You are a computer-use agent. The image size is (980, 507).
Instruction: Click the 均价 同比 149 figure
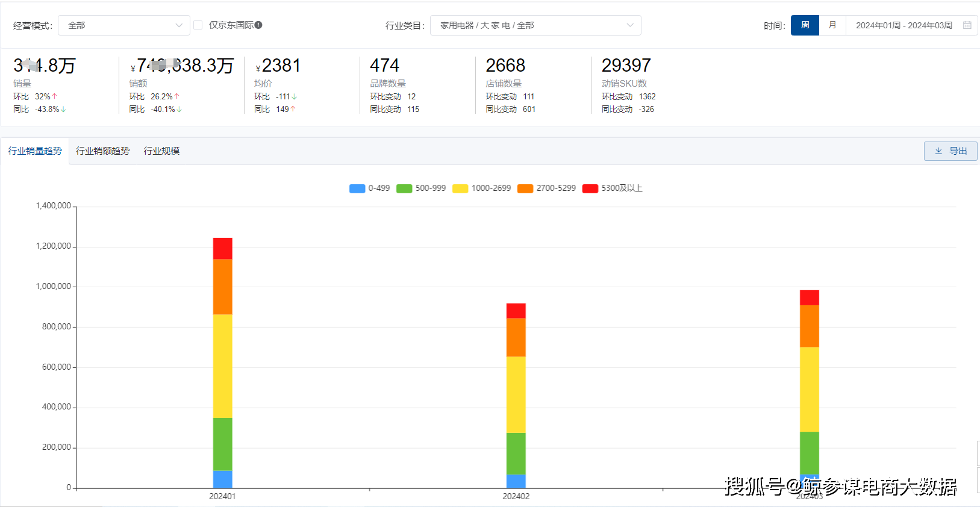coord(286,109)
